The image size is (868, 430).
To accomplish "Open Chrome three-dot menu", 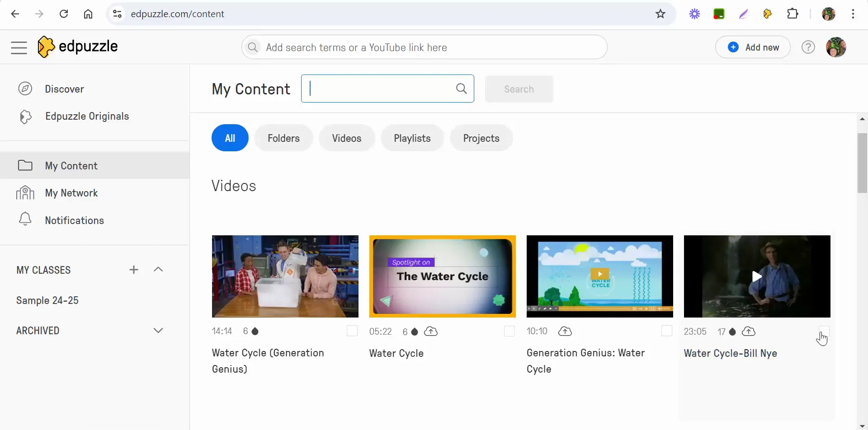I will (x=853, y=14).
